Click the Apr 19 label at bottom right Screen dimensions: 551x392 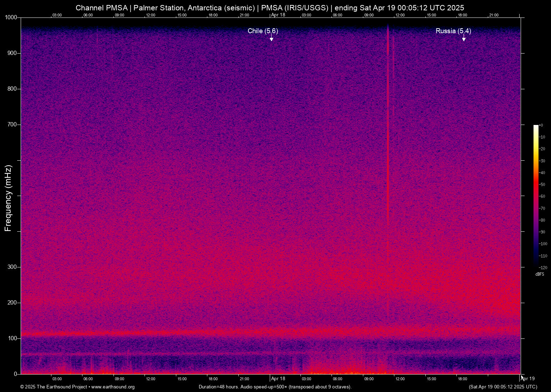point(527,379)
